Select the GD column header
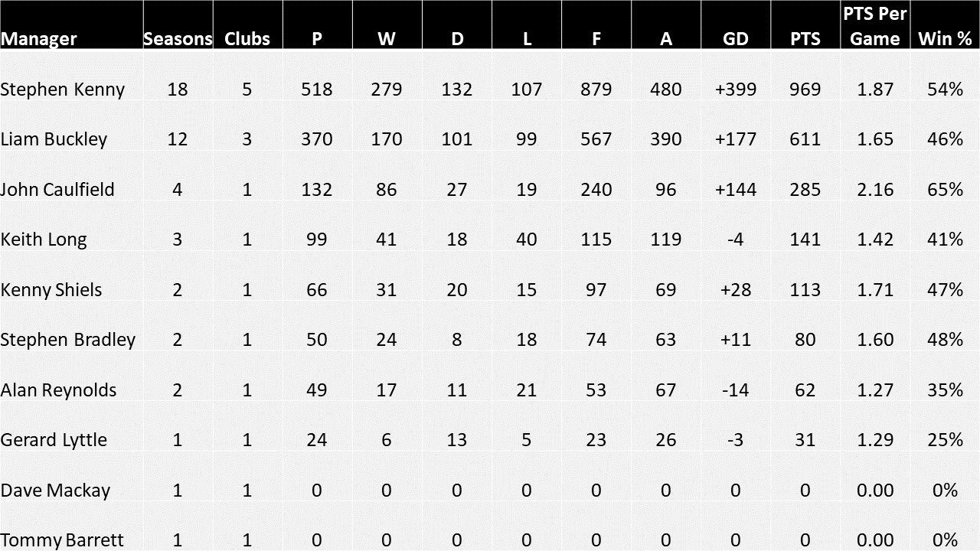980x551 pixels. click(x=736, y=38)
